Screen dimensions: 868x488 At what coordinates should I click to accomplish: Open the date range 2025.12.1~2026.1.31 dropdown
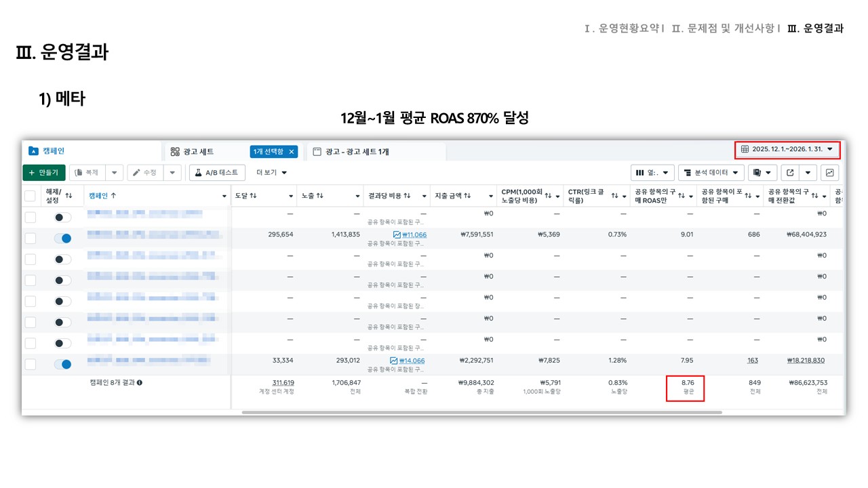click(787, 149)
